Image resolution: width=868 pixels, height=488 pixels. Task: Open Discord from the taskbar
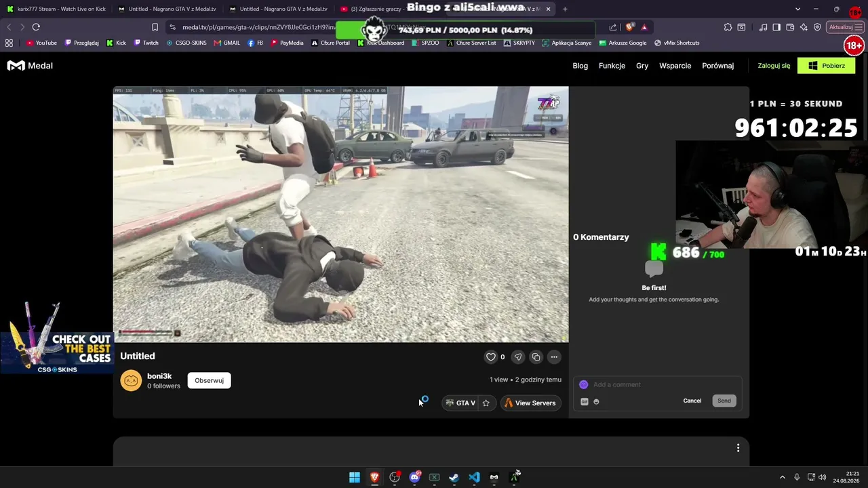point(414,477)
